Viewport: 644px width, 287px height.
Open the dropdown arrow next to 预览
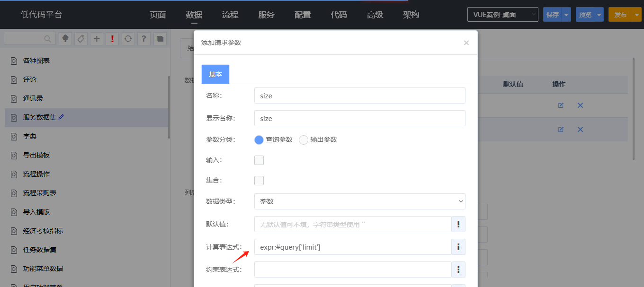click(599, 15)
